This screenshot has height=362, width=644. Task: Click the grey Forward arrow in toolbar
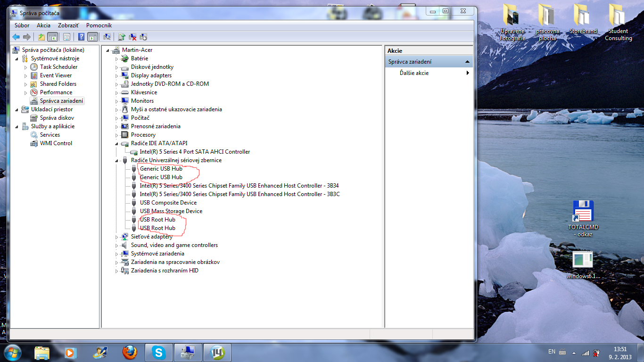coord(27,37)
